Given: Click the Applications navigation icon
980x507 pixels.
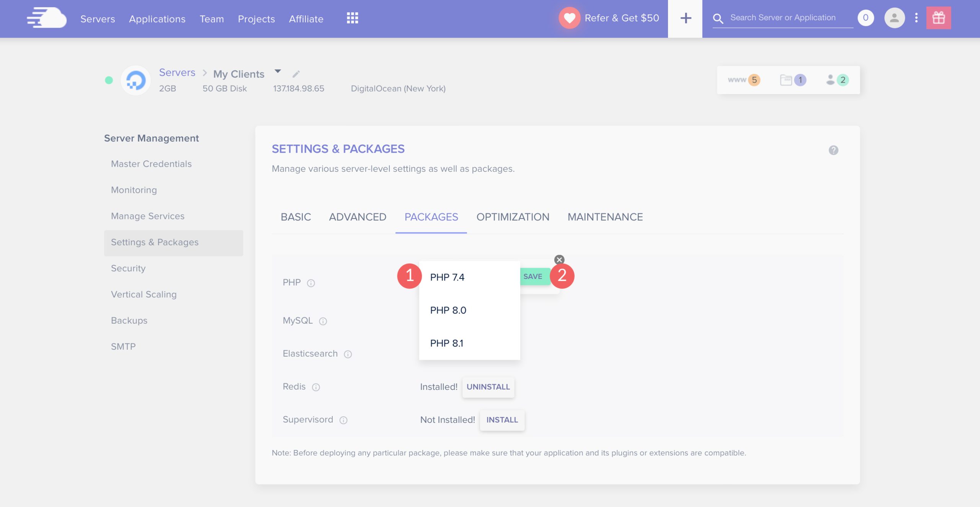Looking at the screenshot, I should (x=157, y=18).
